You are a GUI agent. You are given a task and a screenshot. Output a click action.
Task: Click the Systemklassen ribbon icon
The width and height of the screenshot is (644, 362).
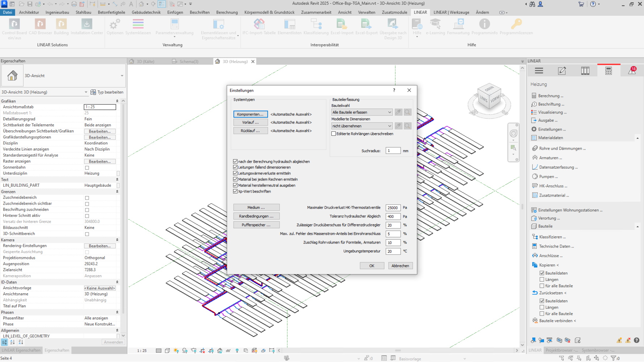click(138, 25)
